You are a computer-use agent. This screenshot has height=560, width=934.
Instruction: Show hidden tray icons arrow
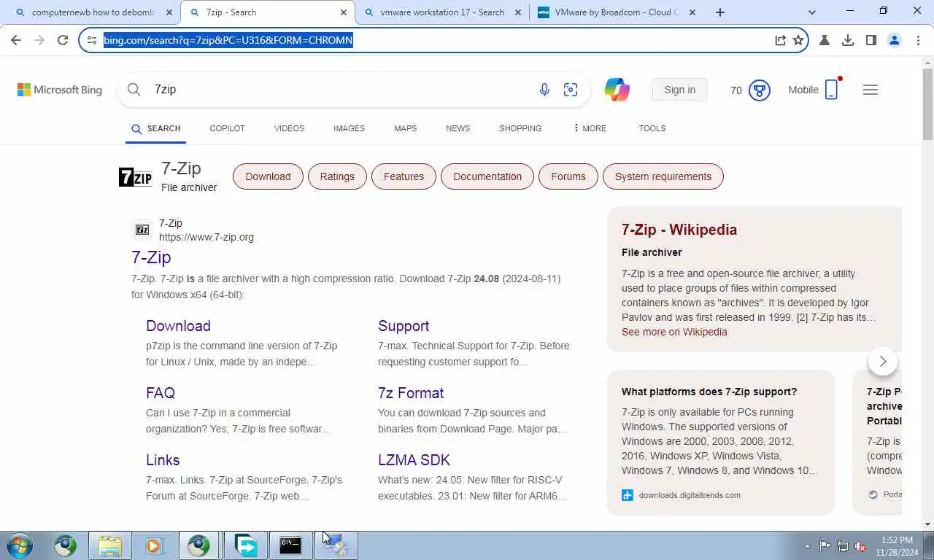[x=807, y=546]
